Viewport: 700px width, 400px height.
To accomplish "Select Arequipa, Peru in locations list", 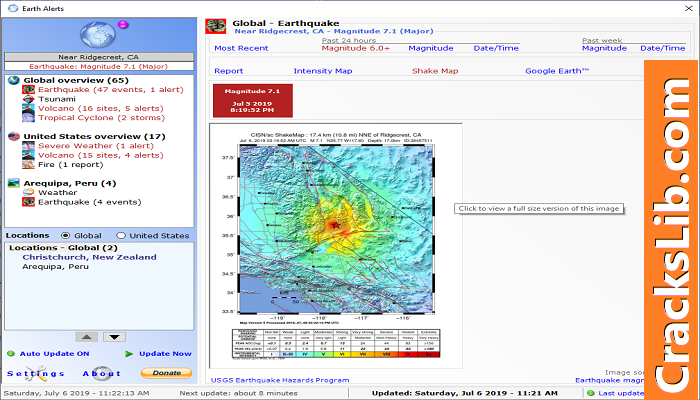I will coord(55,267).
